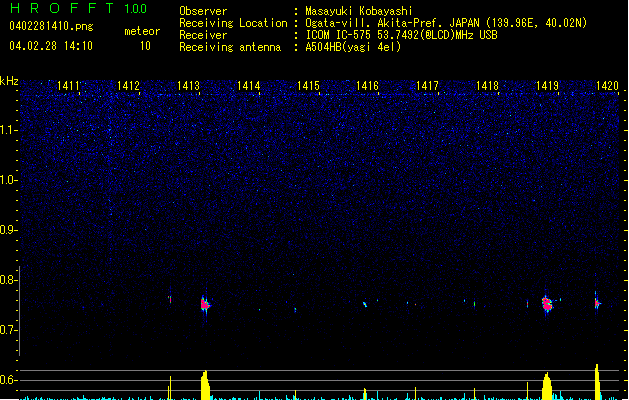The image size is (629, 400).
Task: Click the strong meteor echo at 1419
Action: [x=547, y=304]
